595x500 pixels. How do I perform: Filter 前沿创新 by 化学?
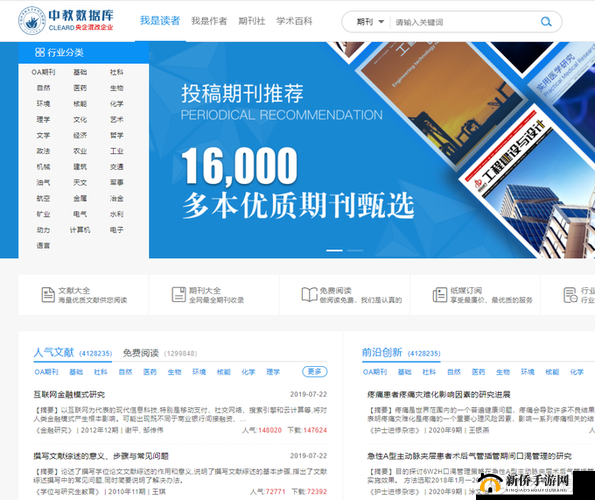coord(577,372)
